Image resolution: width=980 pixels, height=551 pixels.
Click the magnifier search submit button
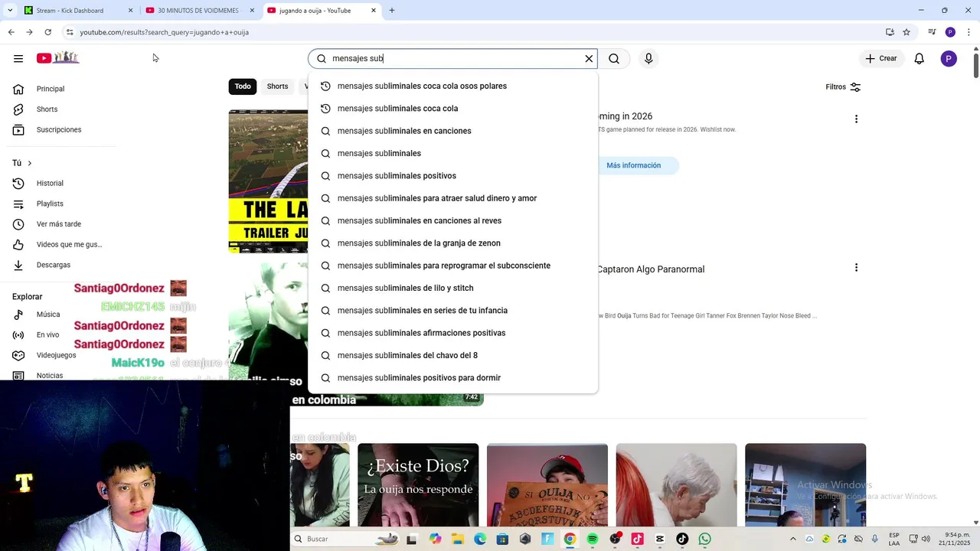coord(614,59)
